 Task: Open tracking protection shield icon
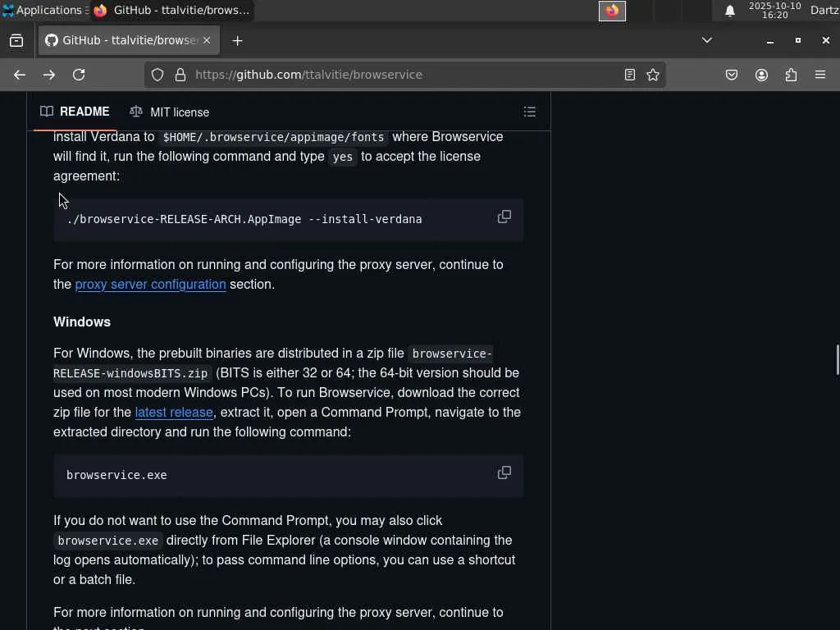point(157,75)
